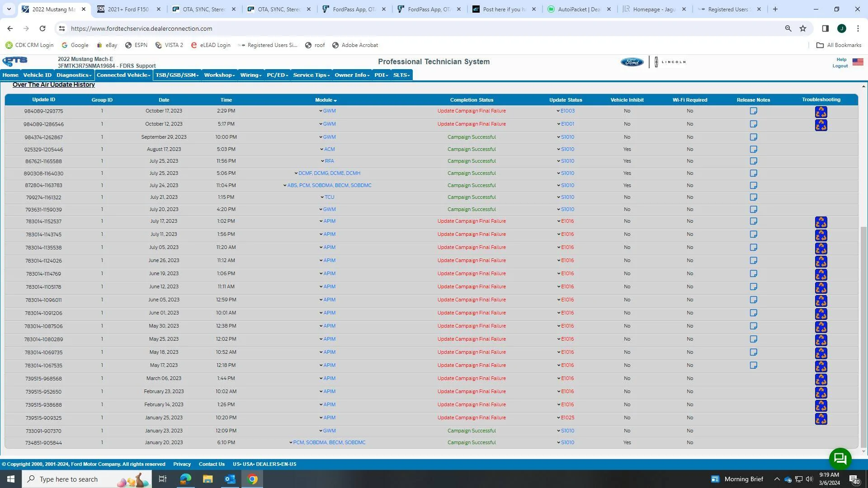Sort by the Module column header
The image size is (868, 488).
point(325,100)
